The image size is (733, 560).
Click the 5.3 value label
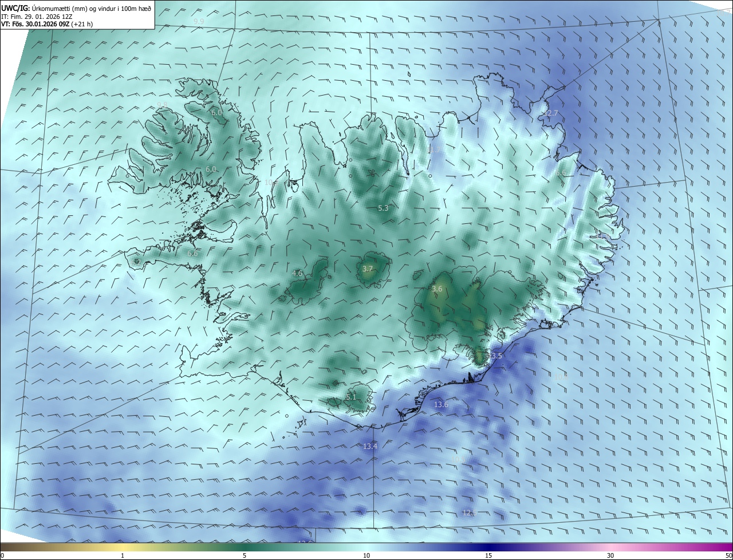tap(383, 208)
